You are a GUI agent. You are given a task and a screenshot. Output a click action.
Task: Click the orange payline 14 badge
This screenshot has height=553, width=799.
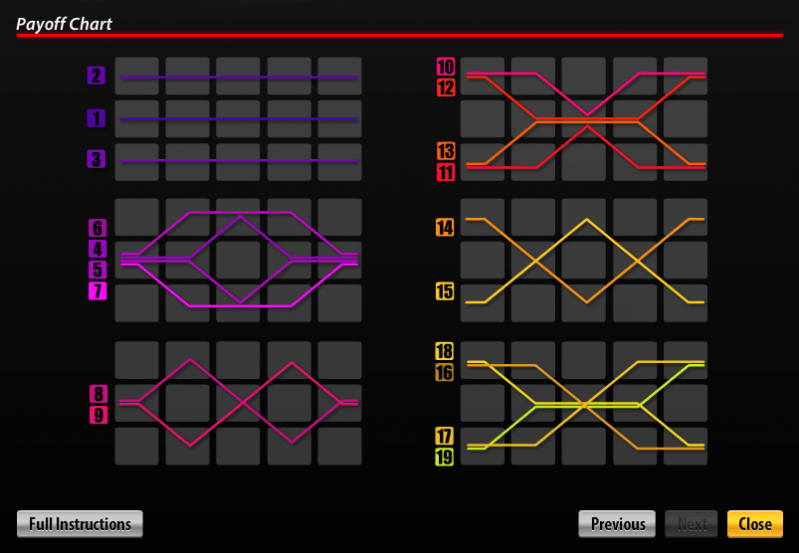[x=445, y=228]
